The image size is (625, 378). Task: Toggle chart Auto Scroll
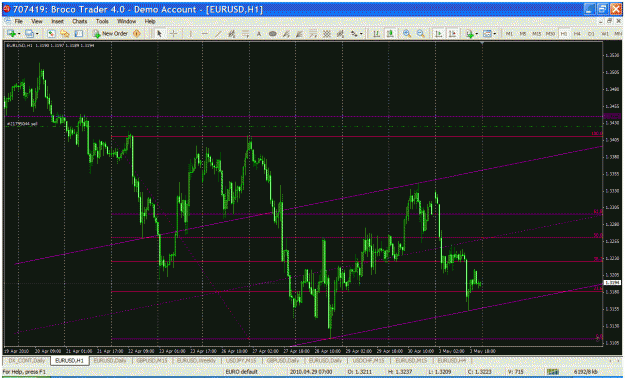pyautogui.click(x=438, y=34)
